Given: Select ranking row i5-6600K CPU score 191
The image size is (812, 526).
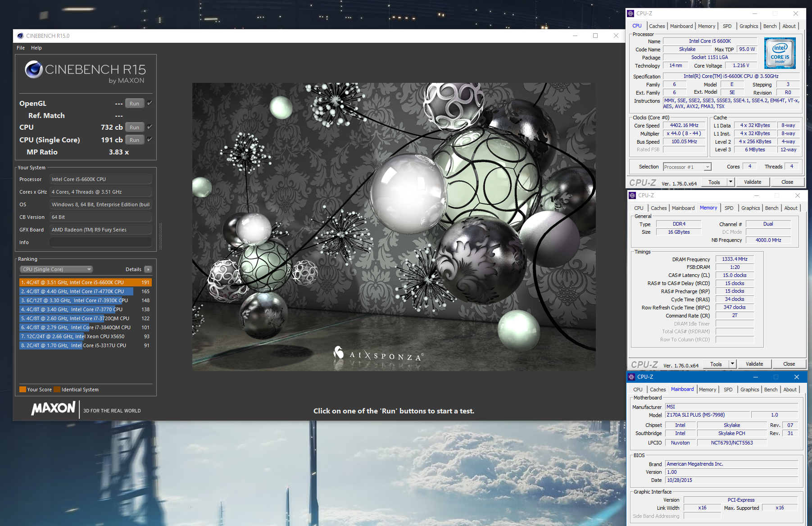Looking at the screenshot, I should click(x=86, y=282).
